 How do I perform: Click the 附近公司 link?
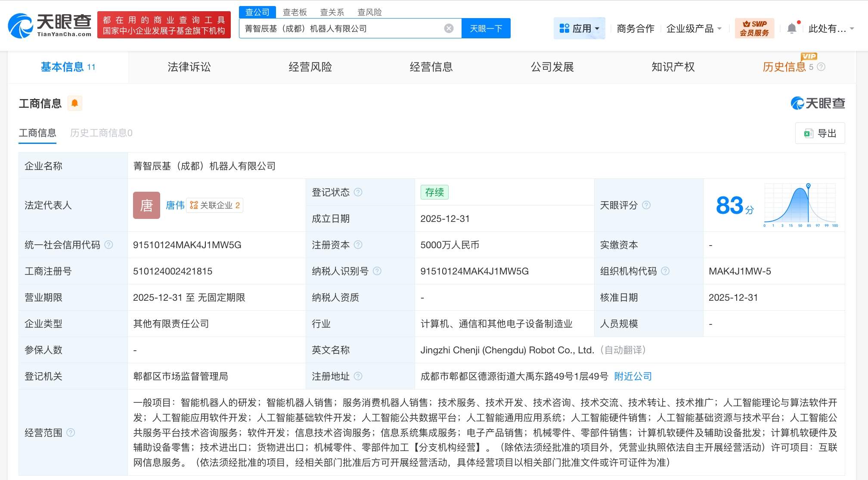tap(632, 376)
